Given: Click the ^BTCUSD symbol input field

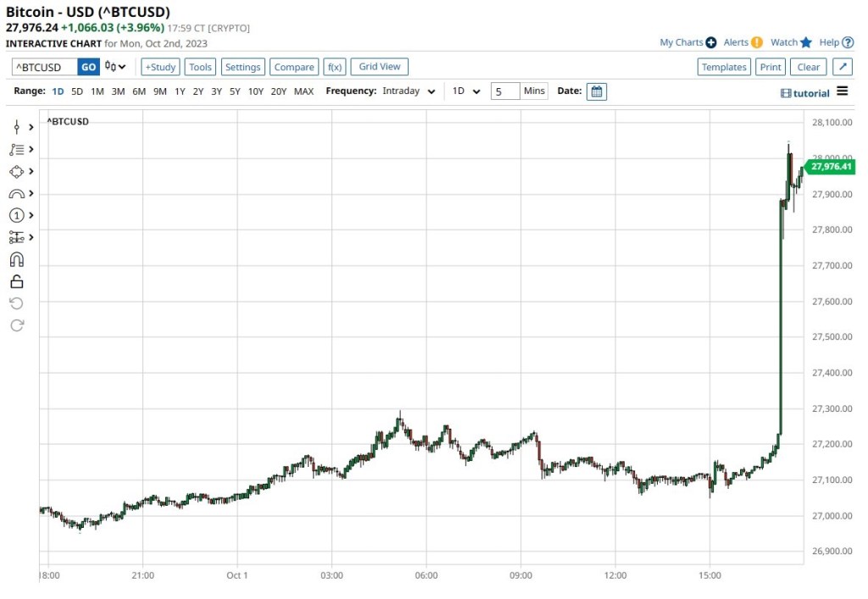Looking at the screenshot, I should 44,67.
